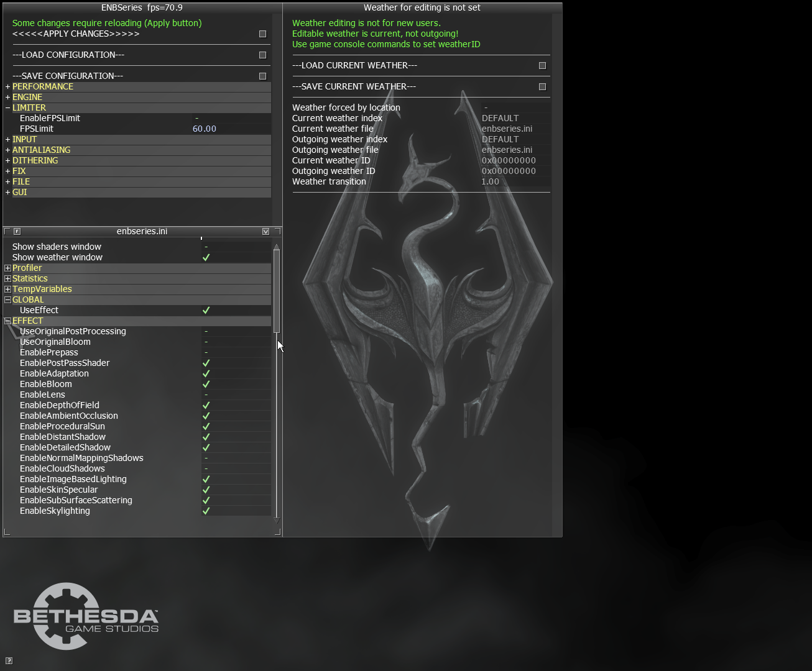The image size is (812, 671).
Task: Expand the PERFORMANCE section
Action: click(x=7, y=86)
